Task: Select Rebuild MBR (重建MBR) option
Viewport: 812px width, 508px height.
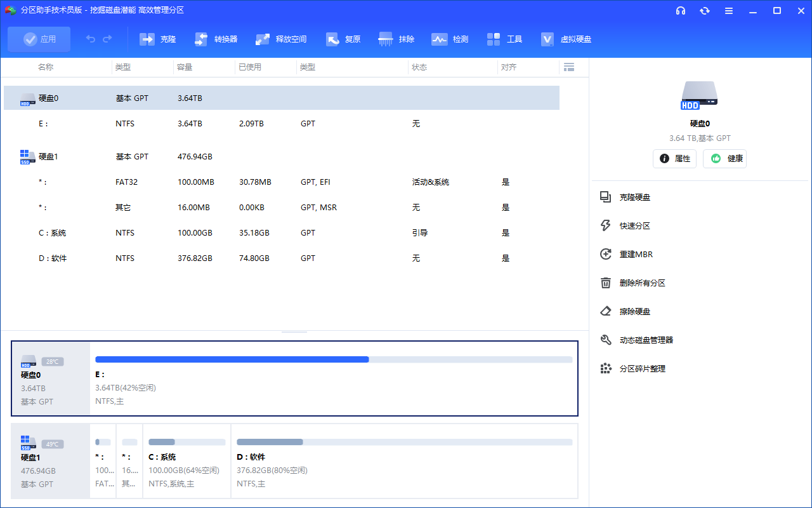Action: click(636, 255)
